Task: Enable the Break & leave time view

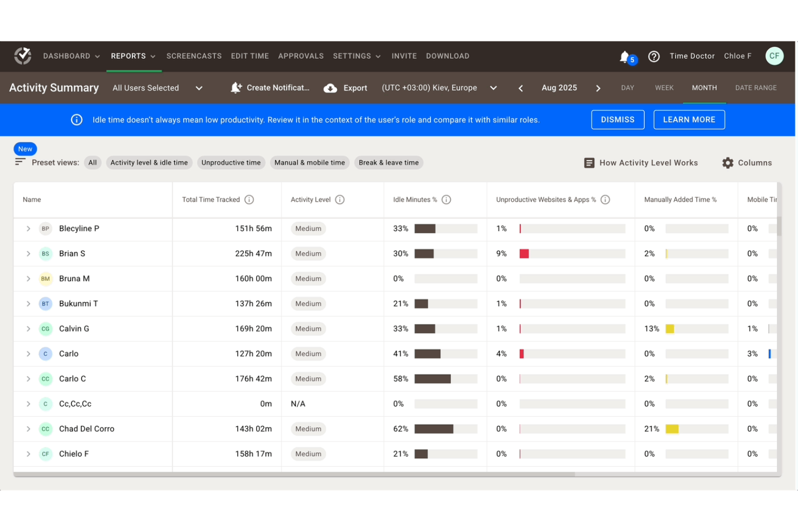Action: [388, 162]
